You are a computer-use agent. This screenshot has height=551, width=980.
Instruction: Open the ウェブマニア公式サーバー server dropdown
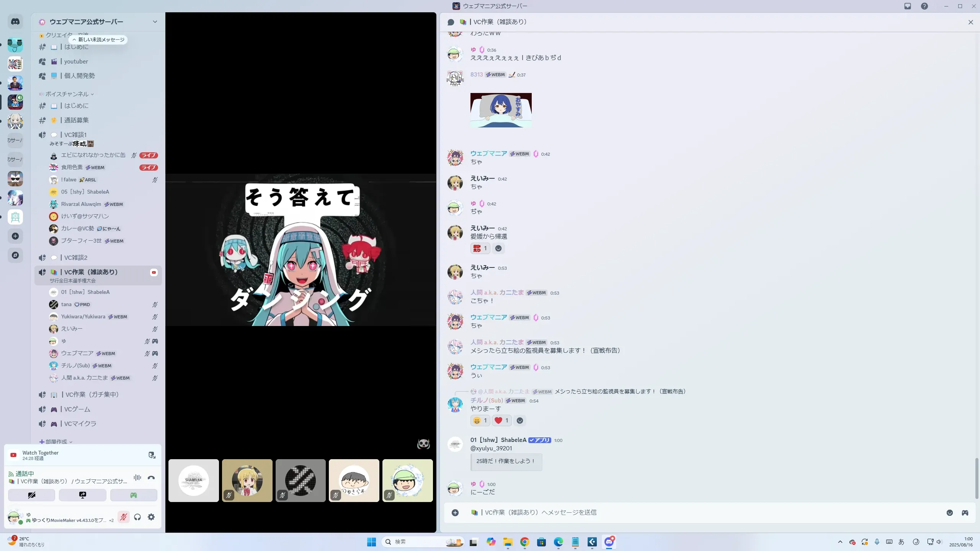(155, 22)
